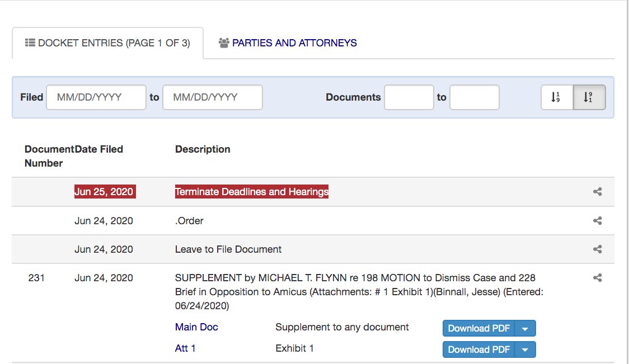Click the Filed start date field

point(96,97)
